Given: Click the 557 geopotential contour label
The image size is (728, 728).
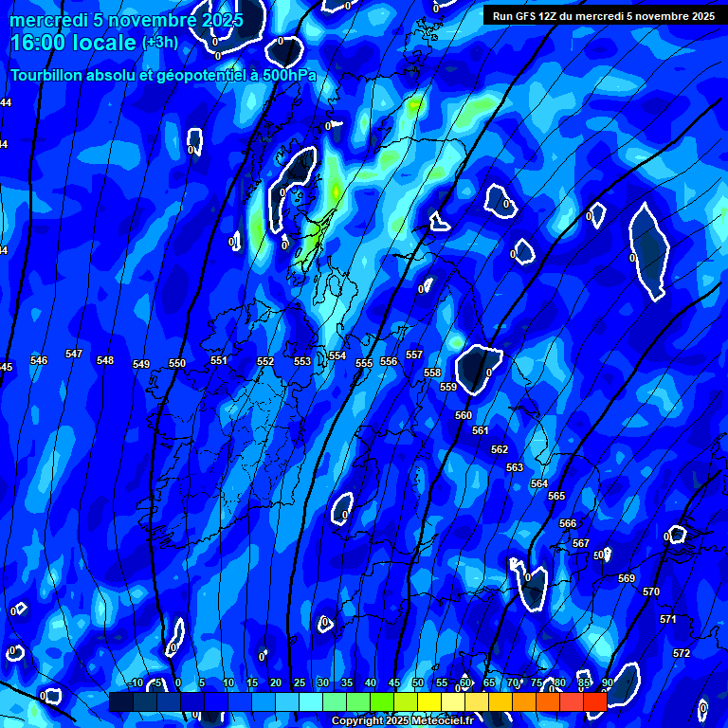Looking at the screenshot, I should pos(414,355).
